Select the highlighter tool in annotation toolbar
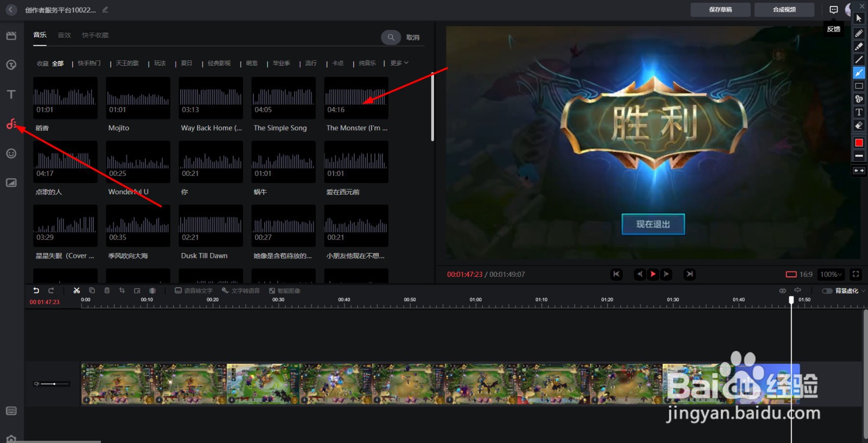 tap(859, 46)
